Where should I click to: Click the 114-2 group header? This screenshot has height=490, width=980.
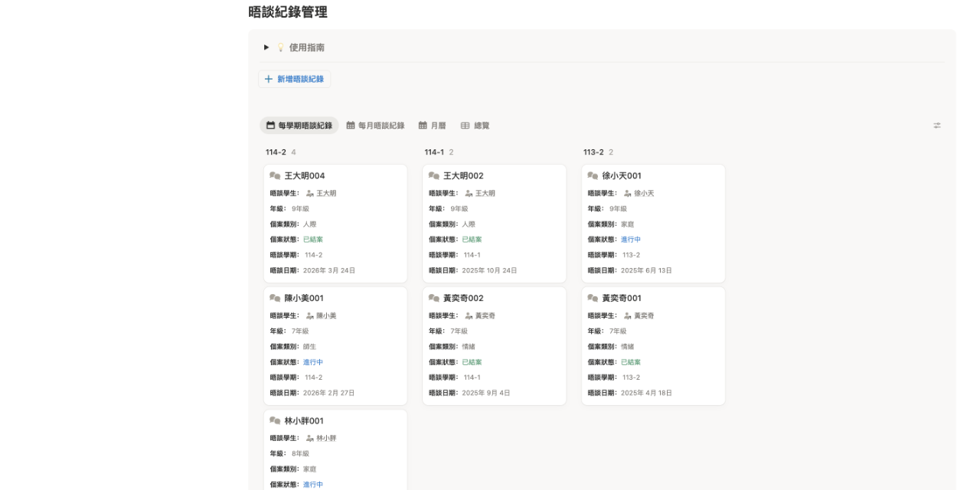click(x=276, y=152)
